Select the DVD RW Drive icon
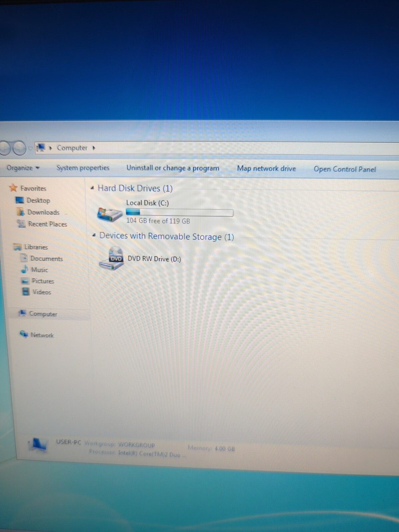The height and width of the screenshot is (532, 399). [111, 259]
